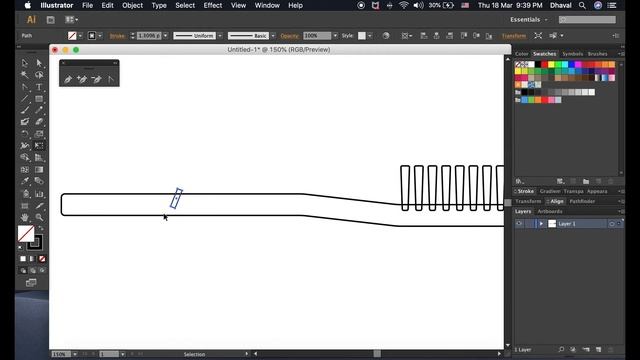
Task: Open the Object menu
Action: (x=132, y=5)
